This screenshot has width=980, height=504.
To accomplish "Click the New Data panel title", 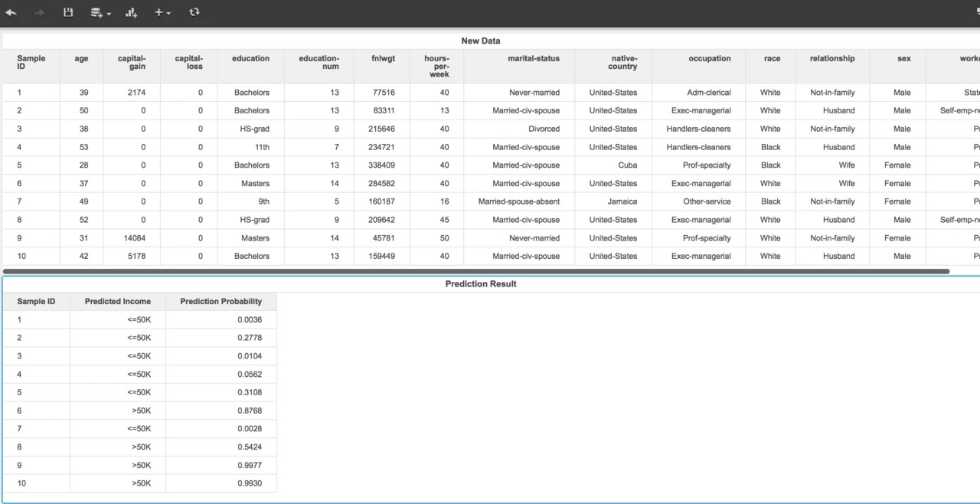I will [480, 41].
